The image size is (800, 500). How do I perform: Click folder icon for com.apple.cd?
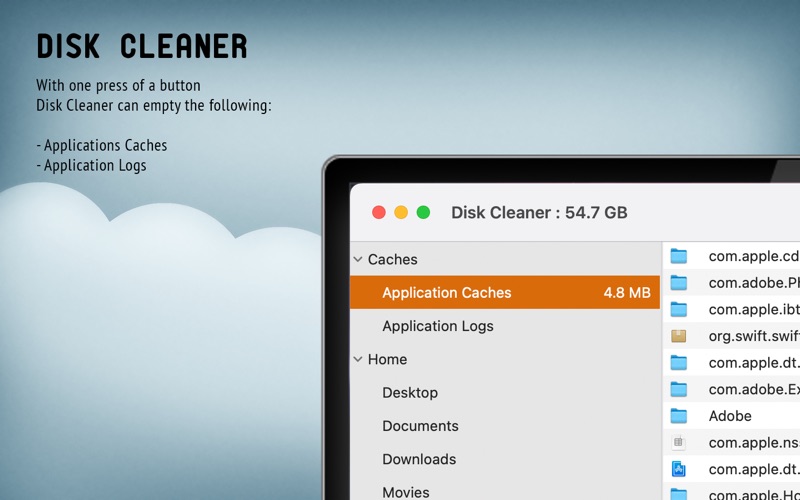(679, 256)
